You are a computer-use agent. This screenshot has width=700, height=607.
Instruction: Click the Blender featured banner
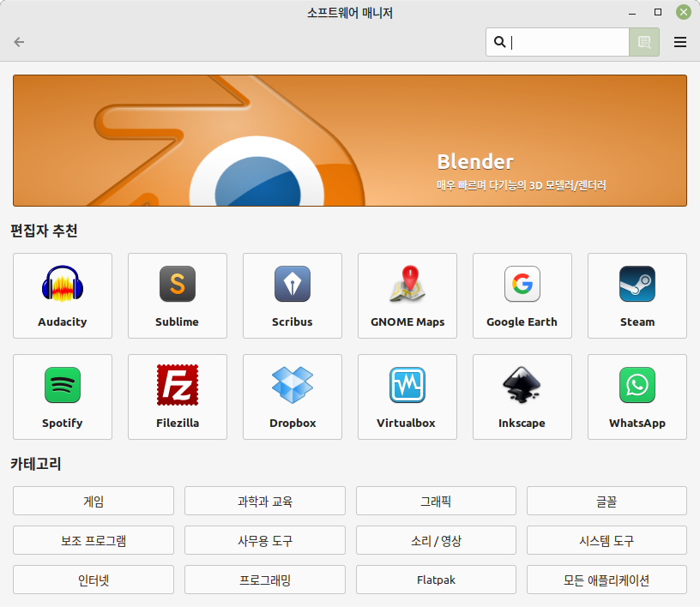point(350,141)
